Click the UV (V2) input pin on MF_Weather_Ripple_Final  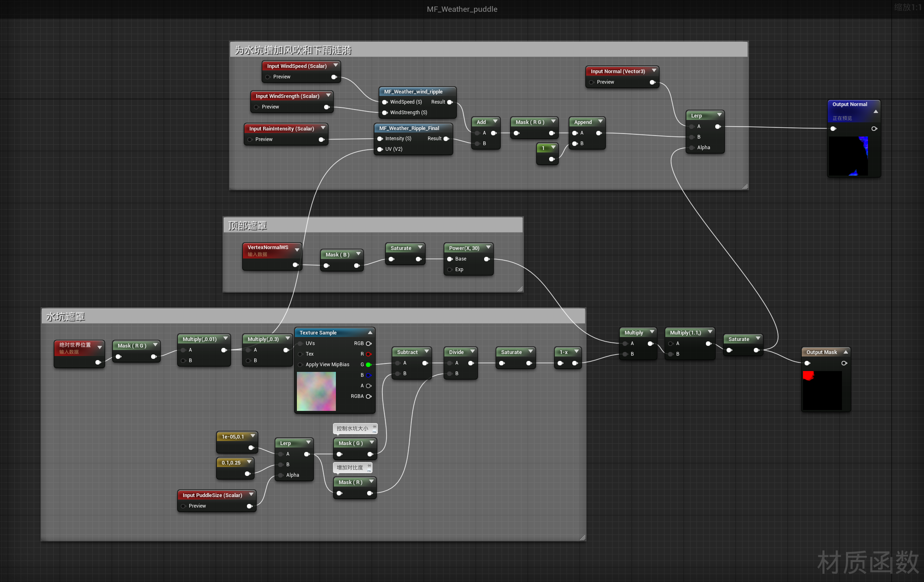(x=380, y=149)
